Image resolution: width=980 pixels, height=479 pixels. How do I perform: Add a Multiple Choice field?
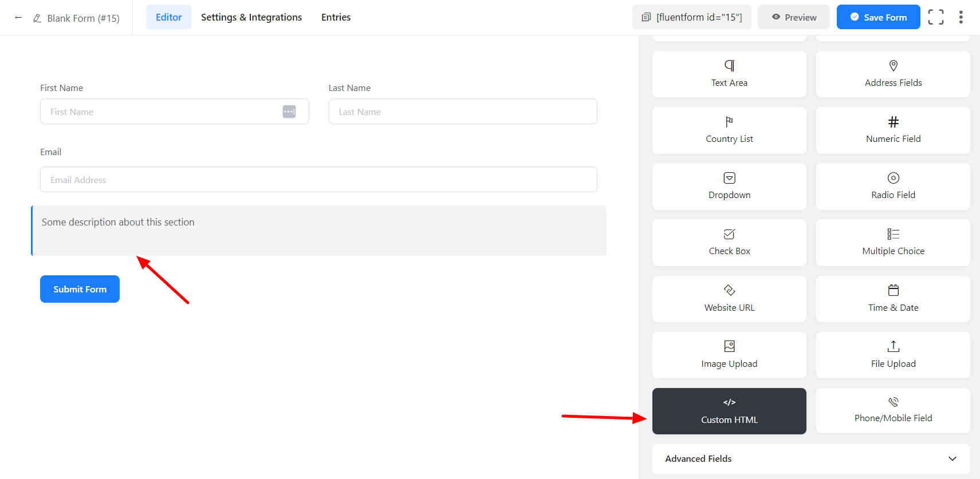892,242
